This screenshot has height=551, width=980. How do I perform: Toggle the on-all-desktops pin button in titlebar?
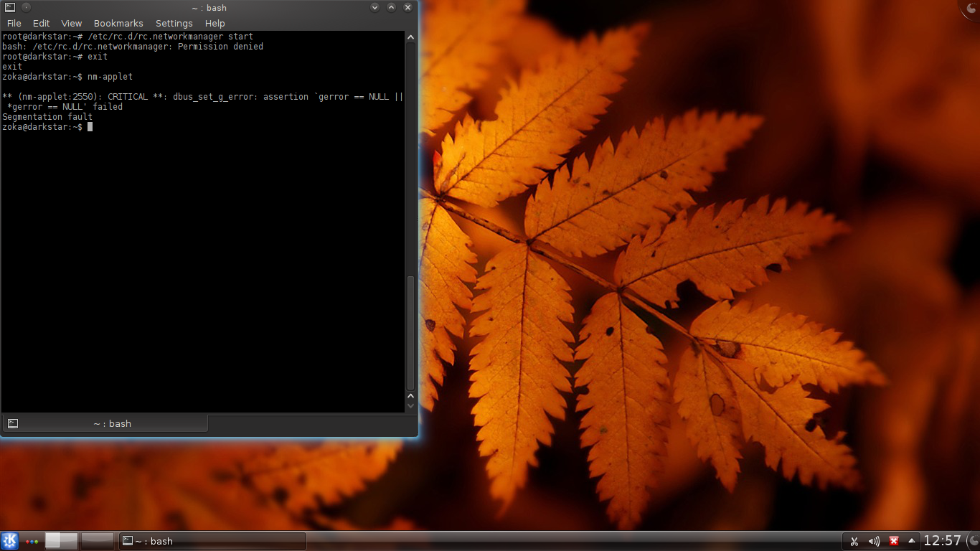pyautogui.click(x=26, y=8)
